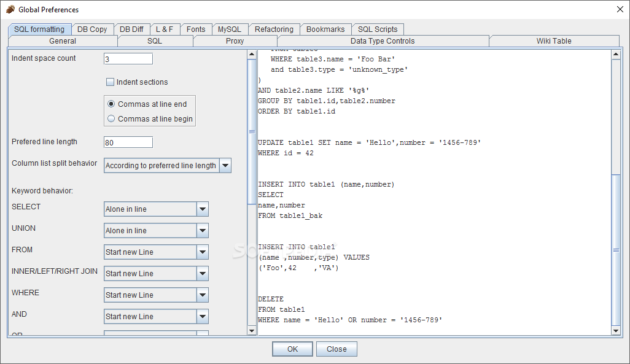
Task: Switch to the MySQL tab
Action: 230,29
